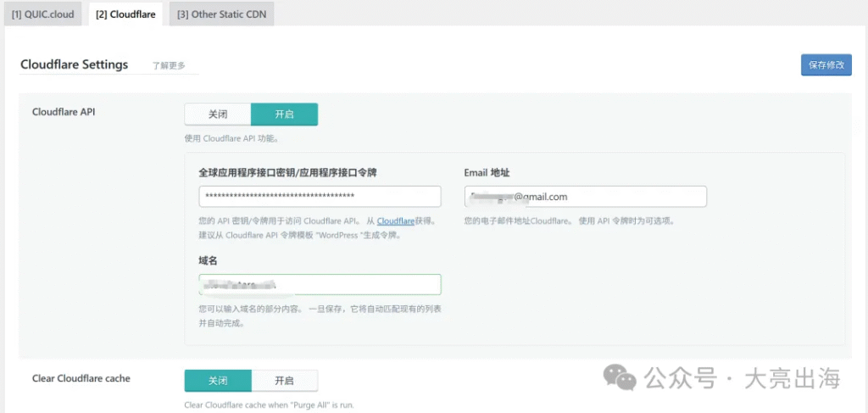Viewport: 868px width, 413px height.
Task: Select the 全球应用程序接口密钥/应用程序接口令牌 label
Action: click(x=288, y=173)
